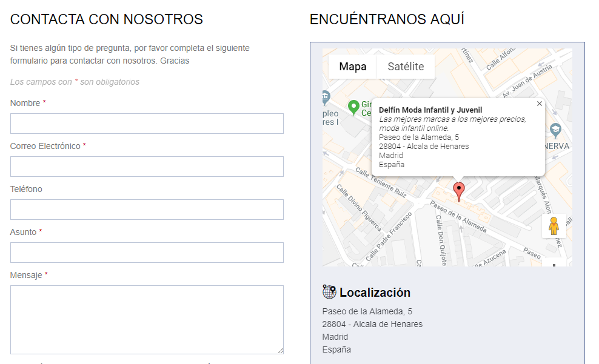Click into the Nombre input field

coord(147,124)
